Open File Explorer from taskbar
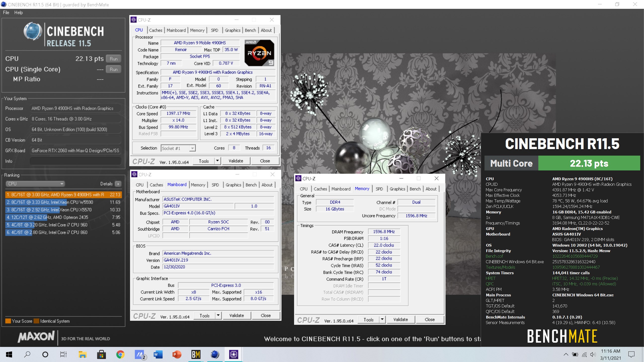 (82, 354)
